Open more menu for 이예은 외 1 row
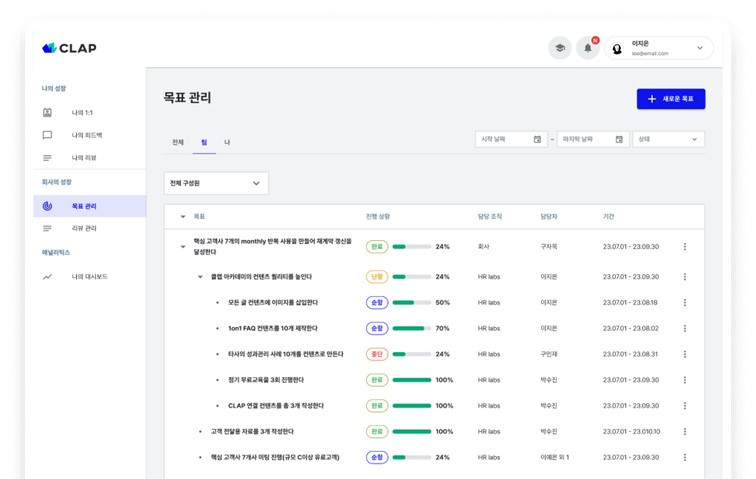756x479 pixels. (685, 457)
